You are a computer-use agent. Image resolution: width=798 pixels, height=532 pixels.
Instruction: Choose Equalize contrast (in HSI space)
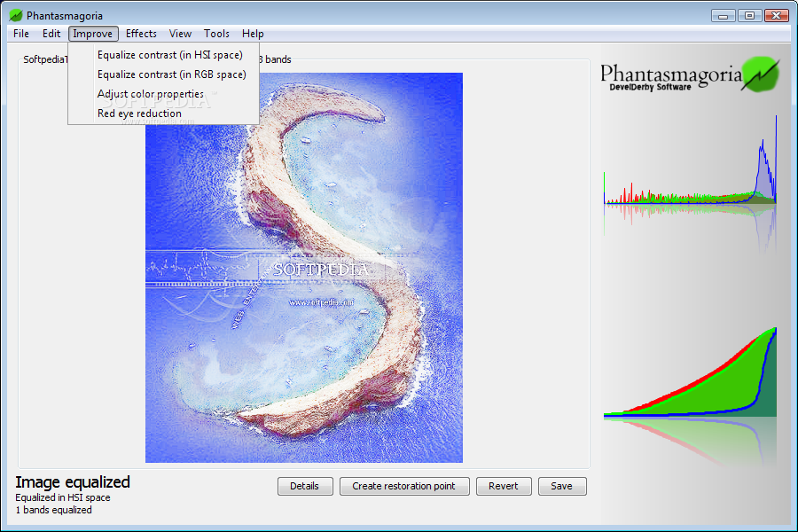(170, 55)
